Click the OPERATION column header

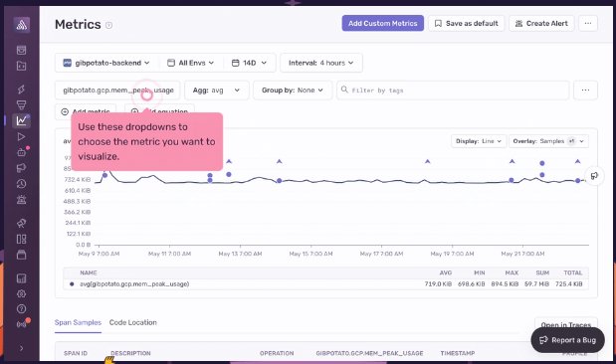point(277,353)
